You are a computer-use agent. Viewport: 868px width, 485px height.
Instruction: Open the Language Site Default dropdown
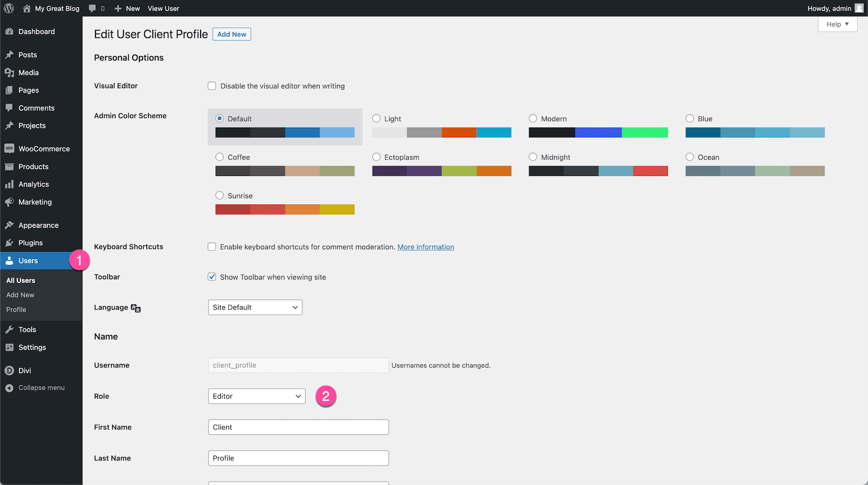tap(255, 307)
